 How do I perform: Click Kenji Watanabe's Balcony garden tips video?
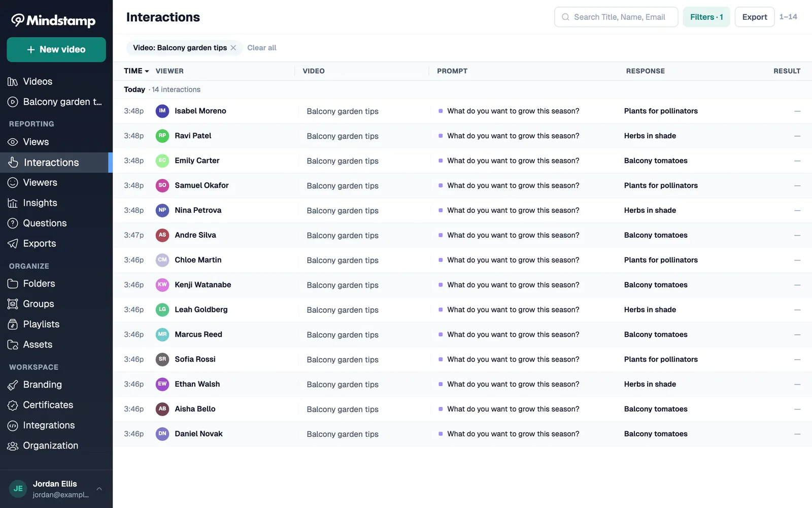coord(343,285)
